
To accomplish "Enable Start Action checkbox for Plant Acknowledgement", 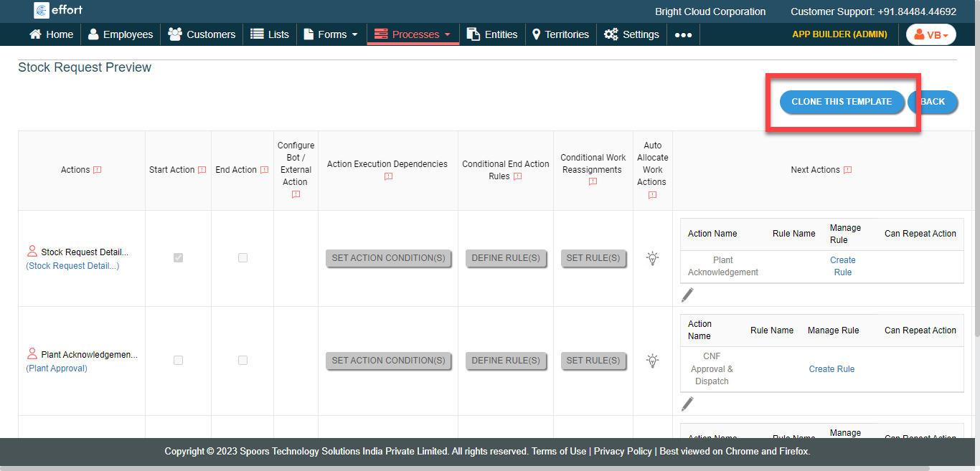I will (178, 361).
